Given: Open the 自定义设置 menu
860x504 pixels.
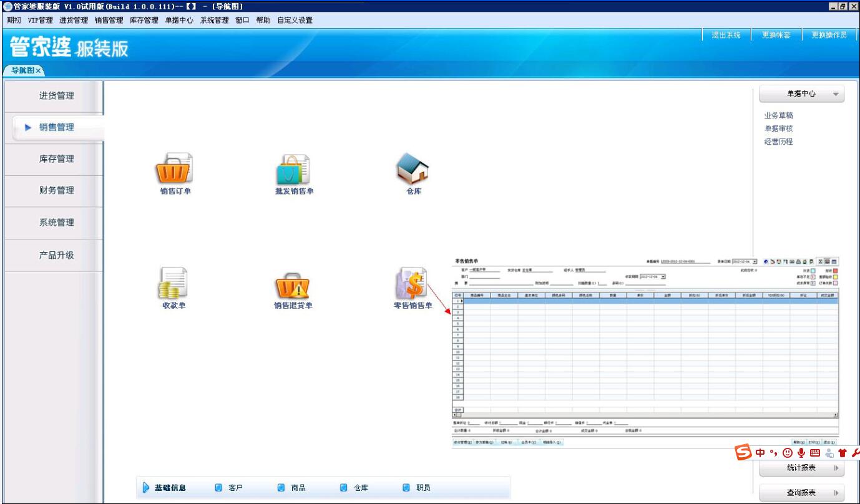Looking at the screenshot, I should [x=295, y=20].
